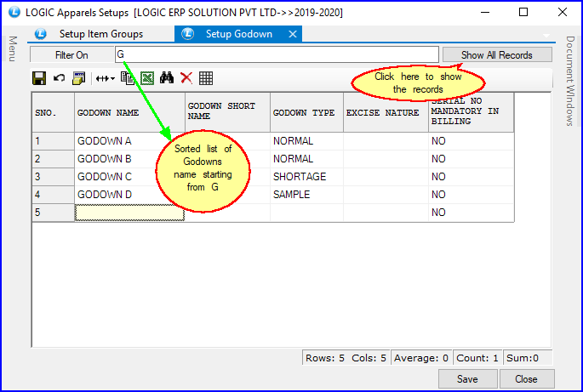Viewport: 583px width, 392px height.
Task: Click NO billing cell for GODOWN B
Action: (472, 159)
